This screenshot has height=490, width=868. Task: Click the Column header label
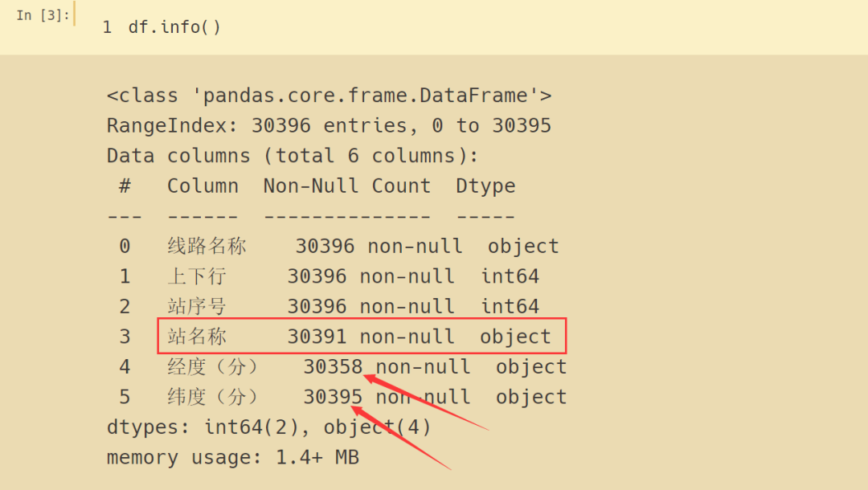pyautogui.click(x=203, y=186)
